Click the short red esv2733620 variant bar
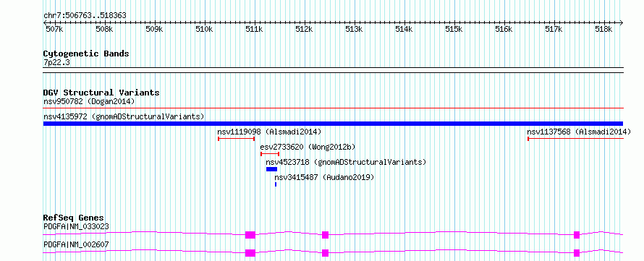 [x=270, y=154]
